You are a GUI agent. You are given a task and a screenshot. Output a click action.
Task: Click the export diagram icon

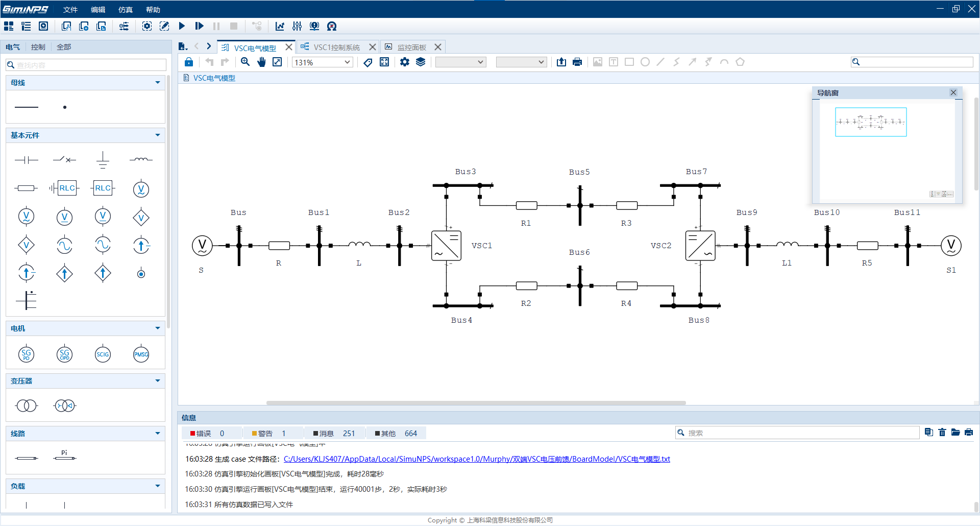point(561,62)
